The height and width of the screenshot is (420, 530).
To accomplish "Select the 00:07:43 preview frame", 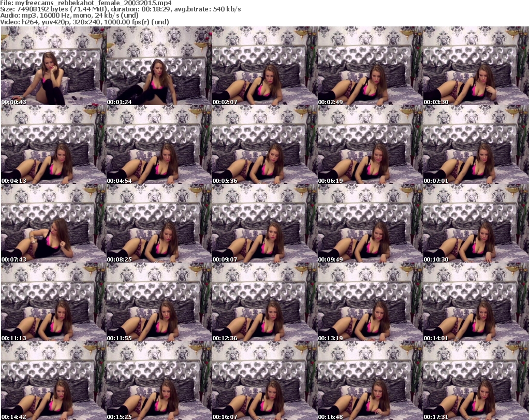I will tap(53, 223).
